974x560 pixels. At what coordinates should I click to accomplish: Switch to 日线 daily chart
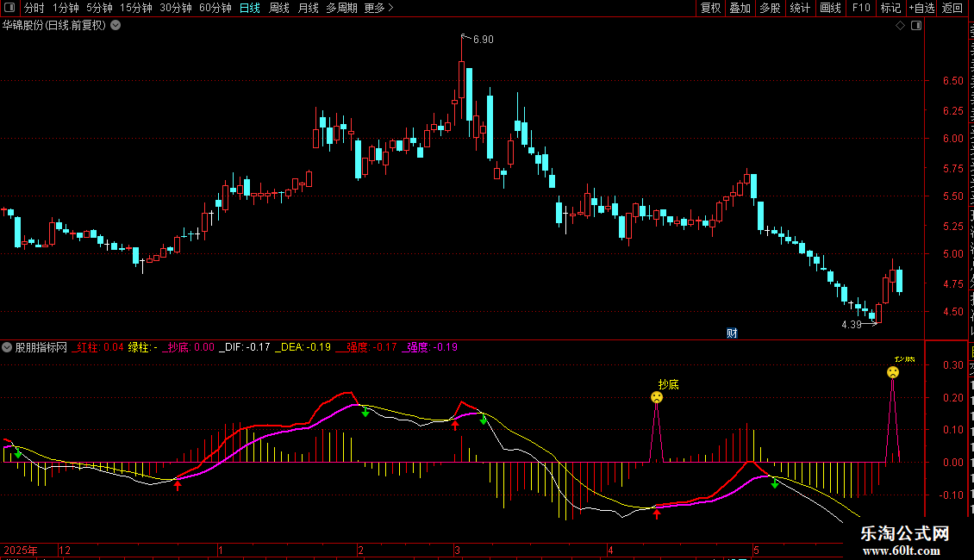click(x=250, y=8)
